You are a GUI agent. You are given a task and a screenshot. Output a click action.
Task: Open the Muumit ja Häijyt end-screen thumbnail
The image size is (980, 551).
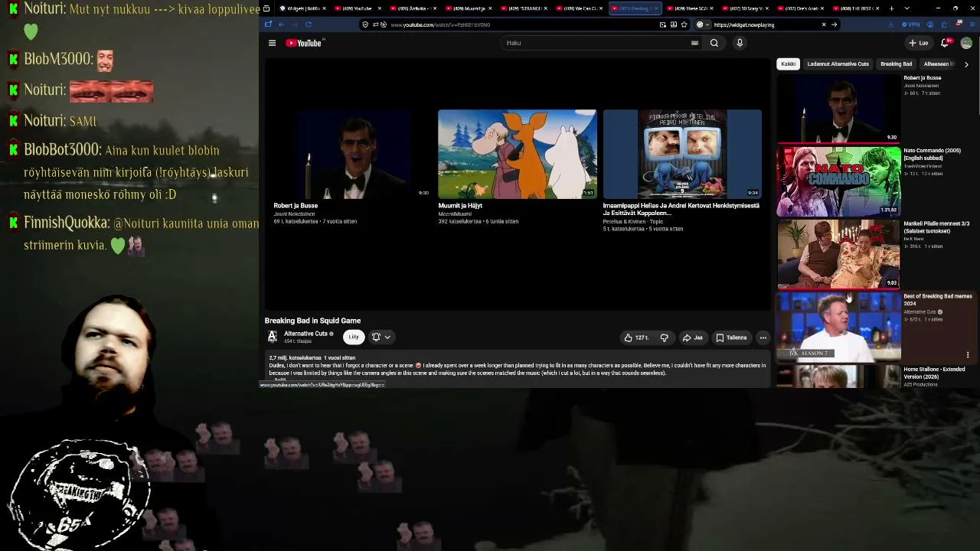[518, 154]
